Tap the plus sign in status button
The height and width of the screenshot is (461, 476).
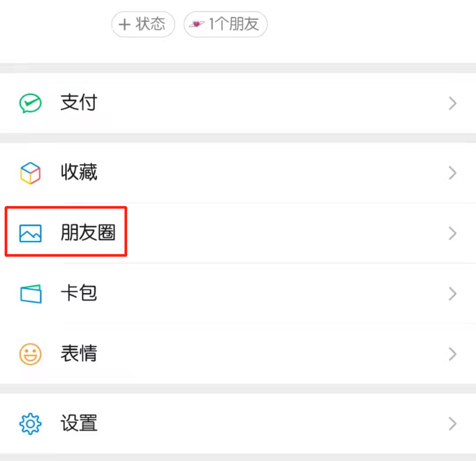pyautogui.click(x=124, y=24)
